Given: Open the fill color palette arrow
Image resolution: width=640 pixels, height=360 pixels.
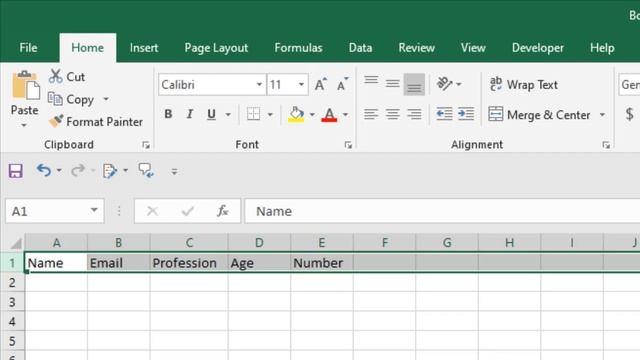Looking at the screenshot, I should (312, 114).
